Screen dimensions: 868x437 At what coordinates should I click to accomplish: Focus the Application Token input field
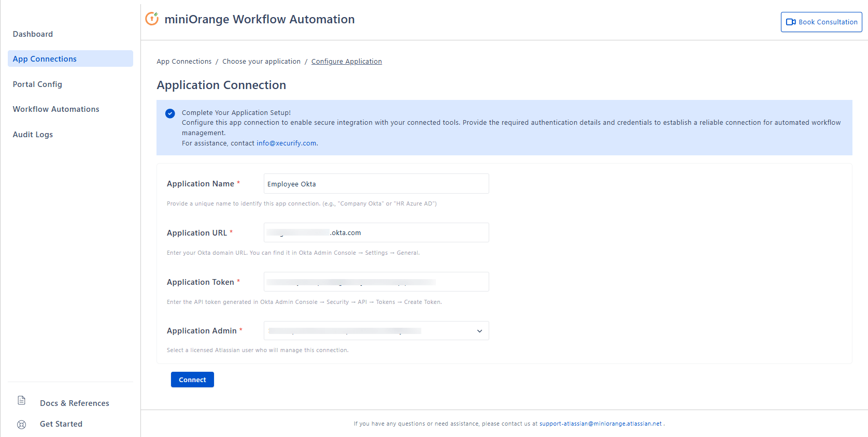point(376,282)
